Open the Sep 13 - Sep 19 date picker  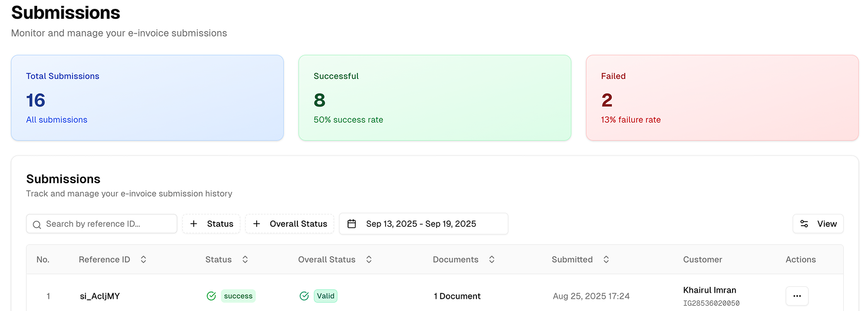tap(423, 224)
